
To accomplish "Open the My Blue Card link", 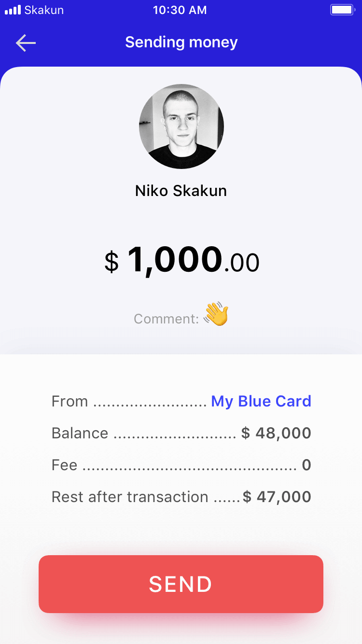I will point(261,401).
